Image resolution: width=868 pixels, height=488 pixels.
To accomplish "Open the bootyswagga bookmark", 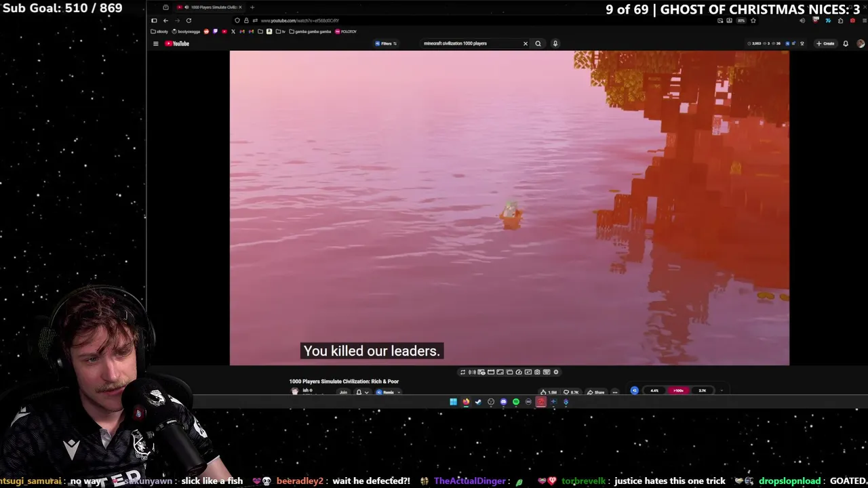I will coord(186,31).
